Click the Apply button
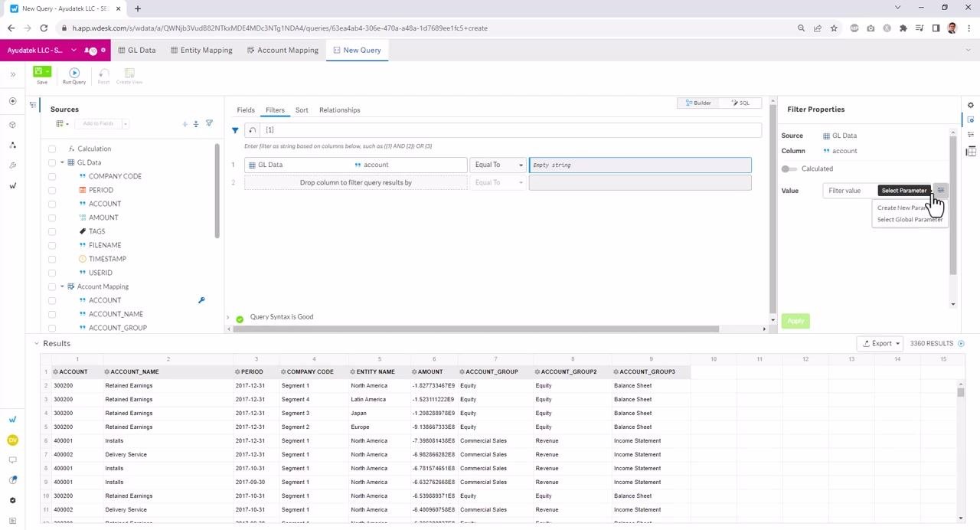The width and height of the screenshot is (980, 530). click(x=795, y=321)
